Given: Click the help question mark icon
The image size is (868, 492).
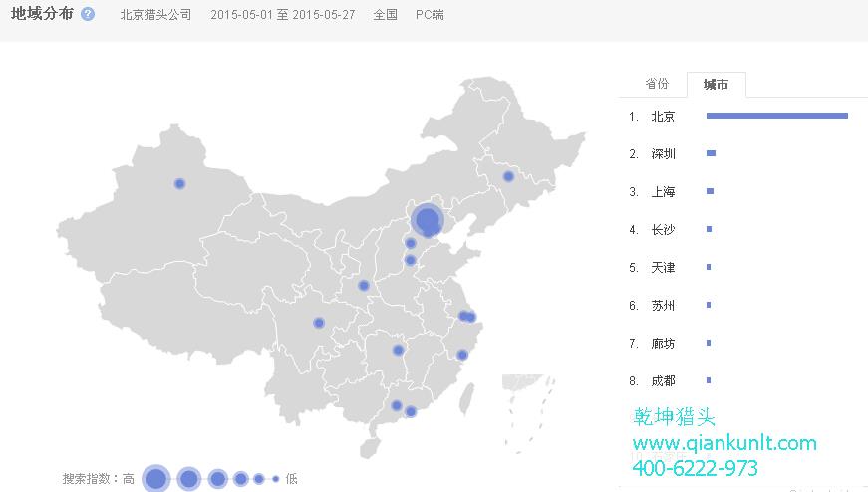Looking at the screenshot, I should click(88, 15).
